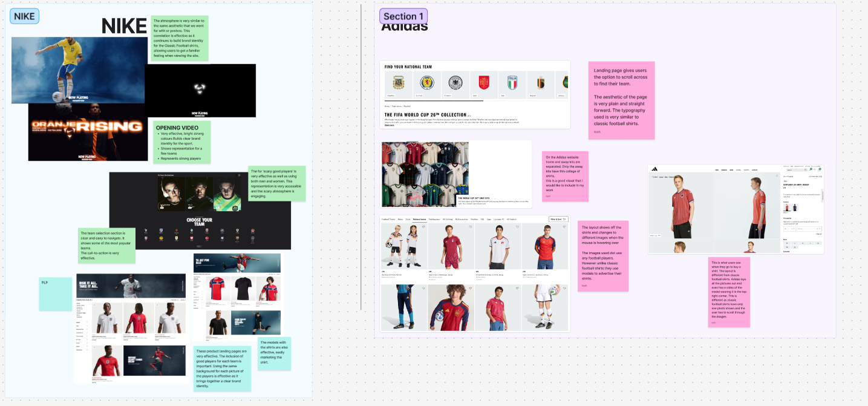This screenshot has width=868, height=406.
Task: Click the Spain crest in Adidas screenshot
Action: point(484,82)
